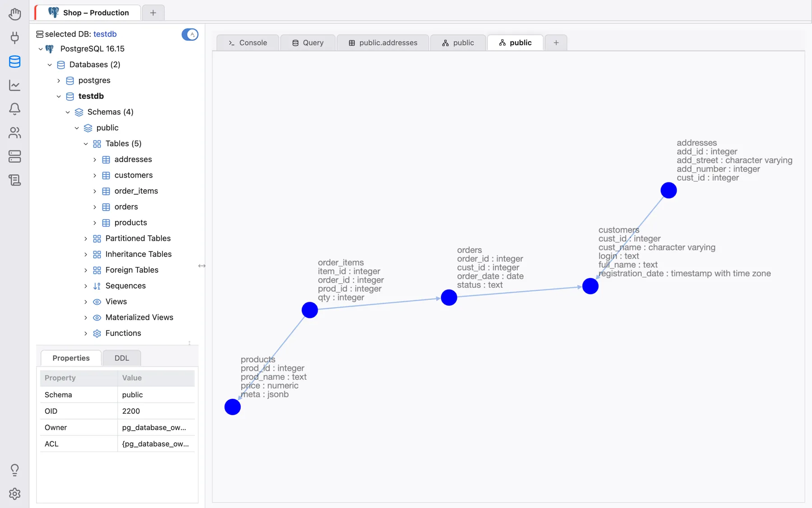Switch to the Query tab
Viewport: 812px width, 508px height.
tap(308, 43)
